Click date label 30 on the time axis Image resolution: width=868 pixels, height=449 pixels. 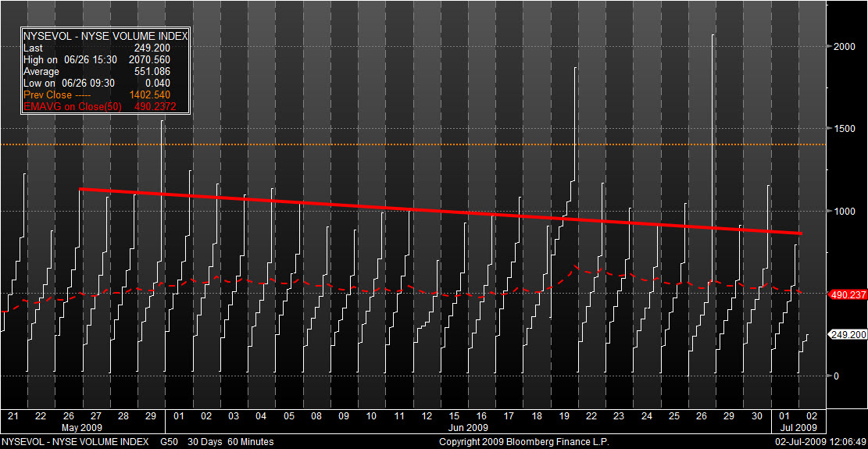pos(756,415)
